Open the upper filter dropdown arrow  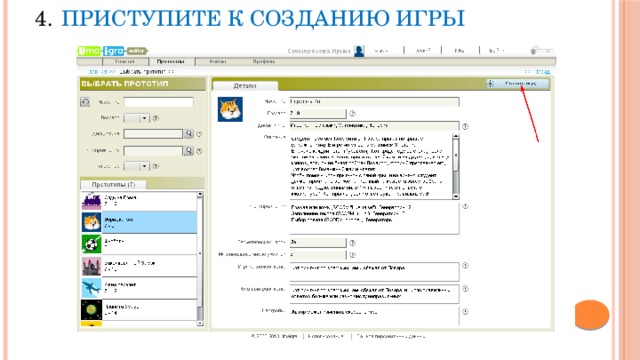(144, 118)
